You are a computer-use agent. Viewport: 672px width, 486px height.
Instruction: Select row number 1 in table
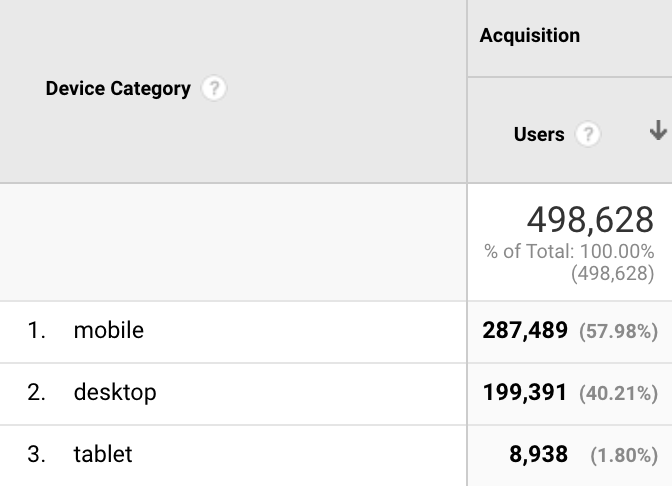click(36, 330)
